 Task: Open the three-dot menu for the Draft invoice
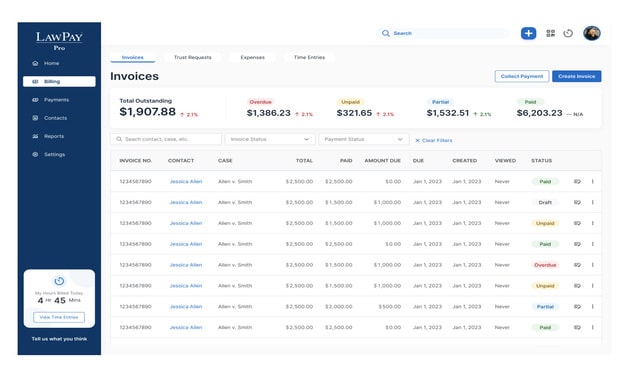[x=593, y=202]
